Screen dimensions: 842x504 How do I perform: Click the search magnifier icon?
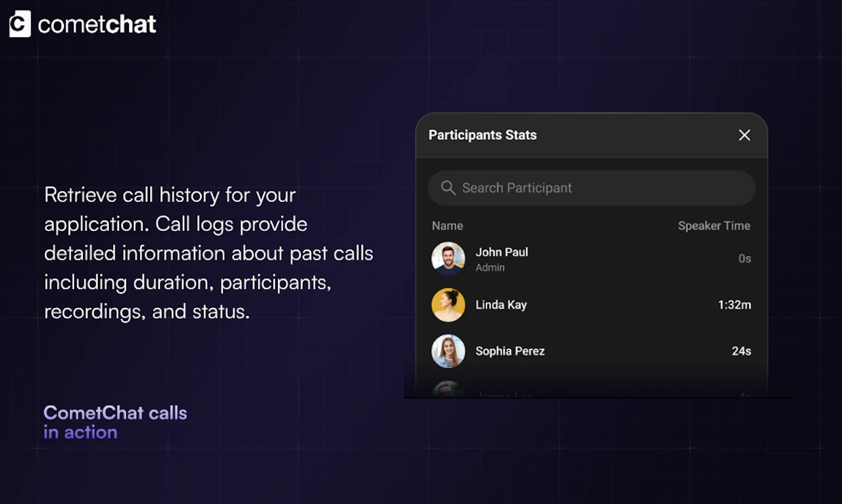tap(448, 188)
